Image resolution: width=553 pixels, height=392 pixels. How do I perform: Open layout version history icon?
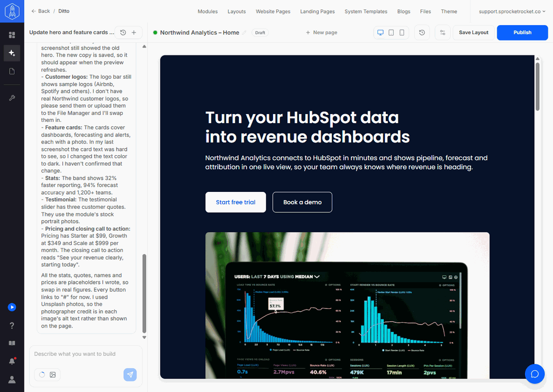point(422,32)
